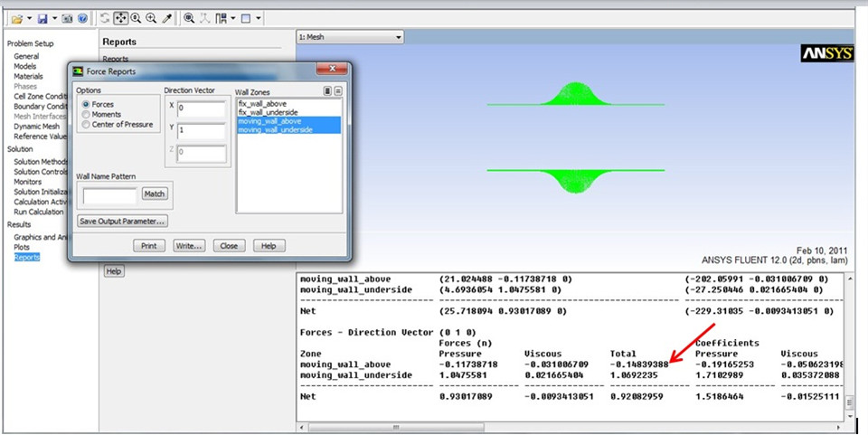This screenshot has height=435, width=868.
Task: Click the save floppy disk icon
Action: tap(43, 18)
